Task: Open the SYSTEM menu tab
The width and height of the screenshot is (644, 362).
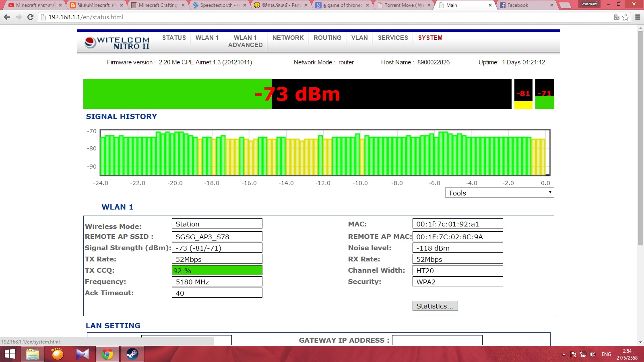Action: coord(430,38)
